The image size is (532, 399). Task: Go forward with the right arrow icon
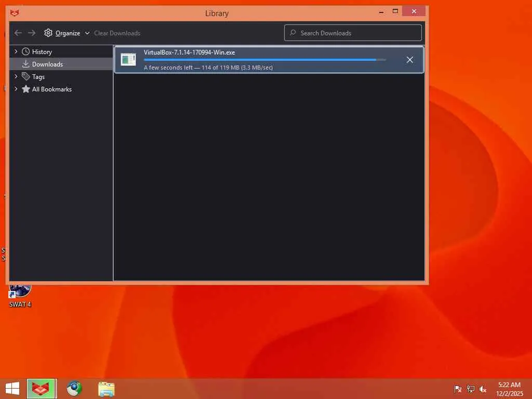(x=32, y=33)
